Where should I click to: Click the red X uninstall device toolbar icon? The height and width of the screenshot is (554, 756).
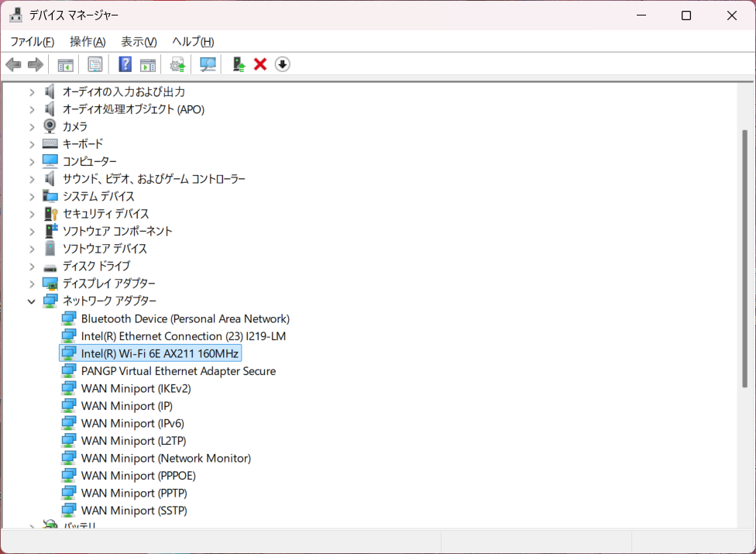tap(260, 64)
